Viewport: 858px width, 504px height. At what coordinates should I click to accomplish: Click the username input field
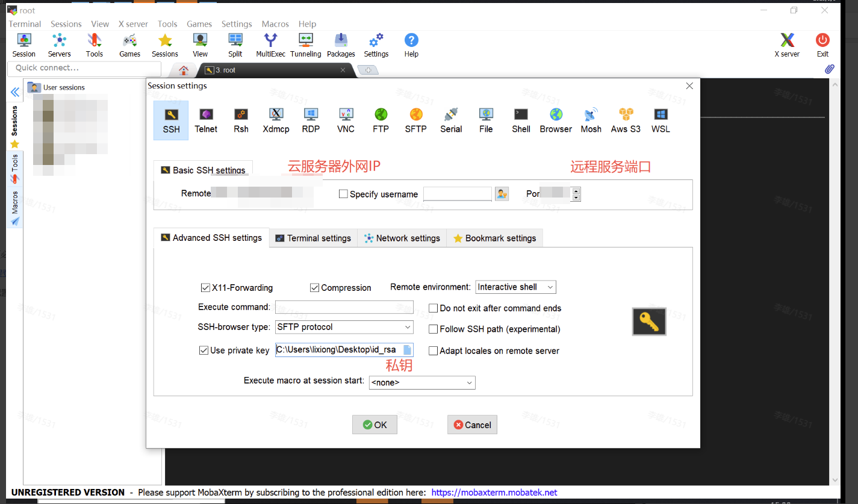(458, 194)
